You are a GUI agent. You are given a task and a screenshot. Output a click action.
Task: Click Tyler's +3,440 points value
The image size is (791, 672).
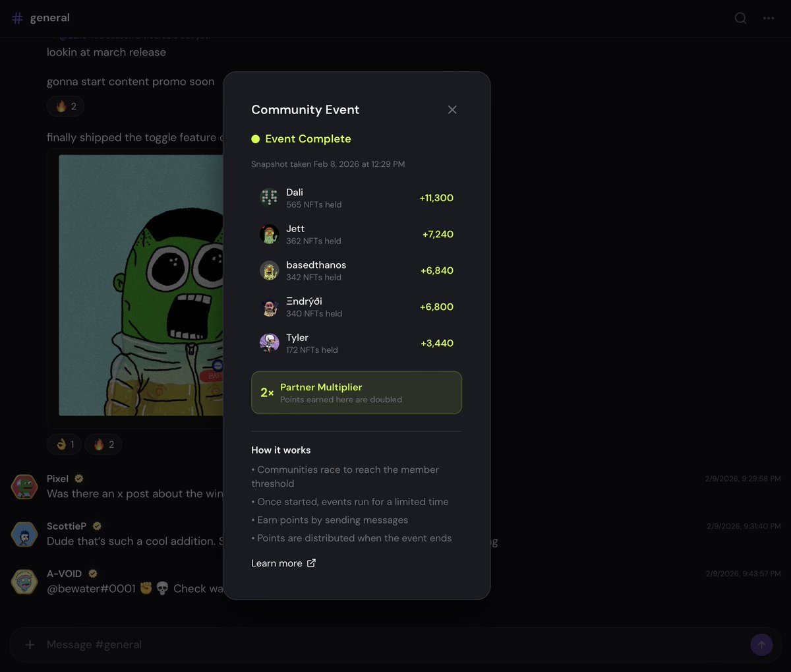click(437, 343)
